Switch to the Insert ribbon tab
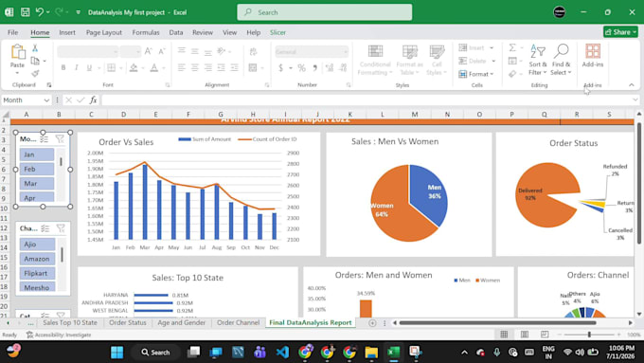 [67, 32]
